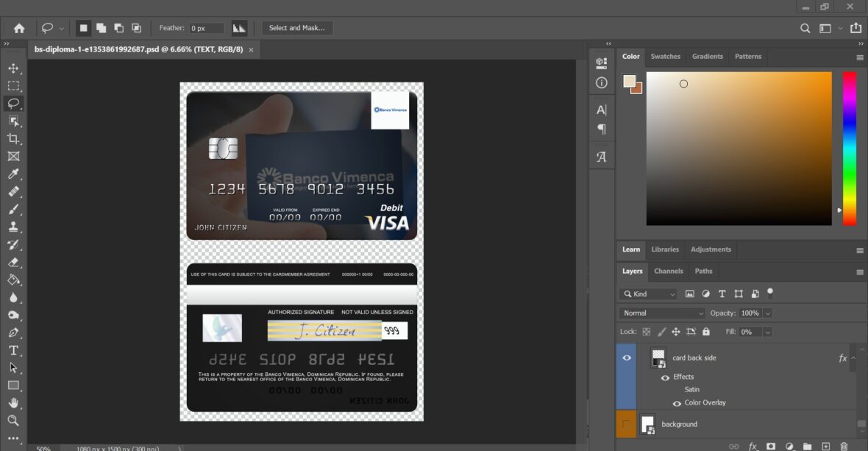Show the background layer

tap(626, 424)
